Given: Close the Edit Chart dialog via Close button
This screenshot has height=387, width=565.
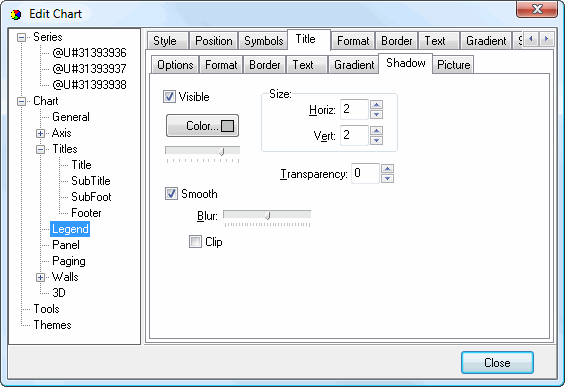Looking at the screenshot, I should click(497, 362).
